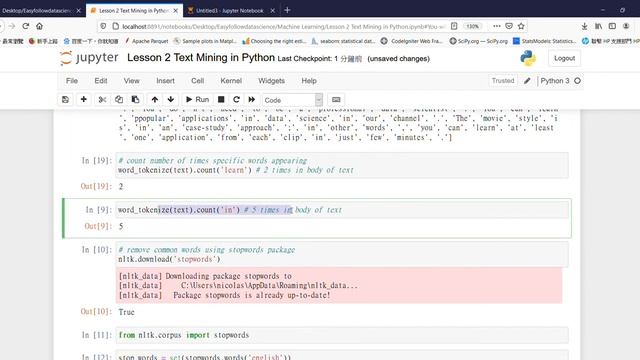Click the localhost URL address bar
Screen dimensions: 640x360
pos(282,26)
